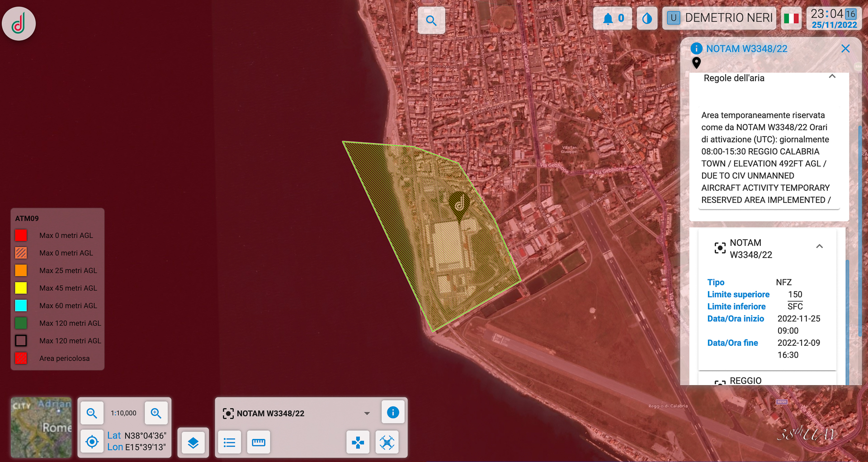Collapse the NOTAM W3348/22 details card
The width and height of the screenshot is (868, 462).
(x=819, y=246)
